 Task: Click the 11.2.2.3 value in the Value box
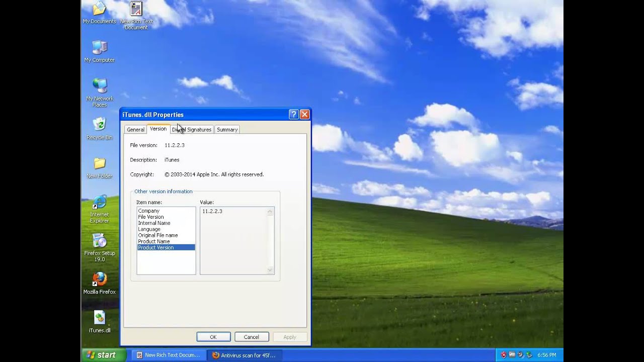coord(212,211)
